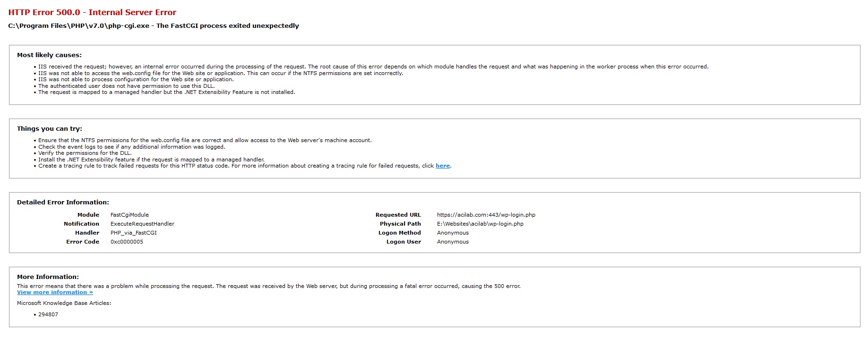Click the 'Detailed Error Information:' heading
Screen dimensions: 868x346
(63, 203)
